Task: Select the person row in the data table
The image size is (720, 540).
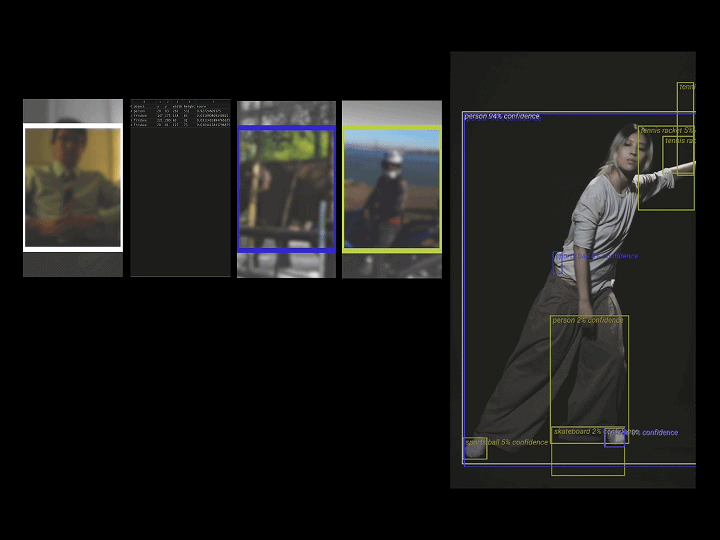Action: [x=180, y=111]
